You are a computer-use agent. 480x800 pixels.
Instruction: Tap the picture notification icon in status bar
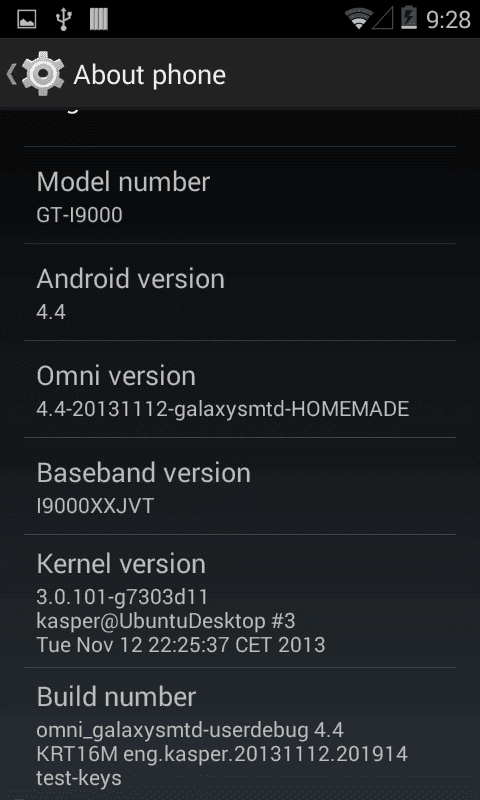(27, 19)
